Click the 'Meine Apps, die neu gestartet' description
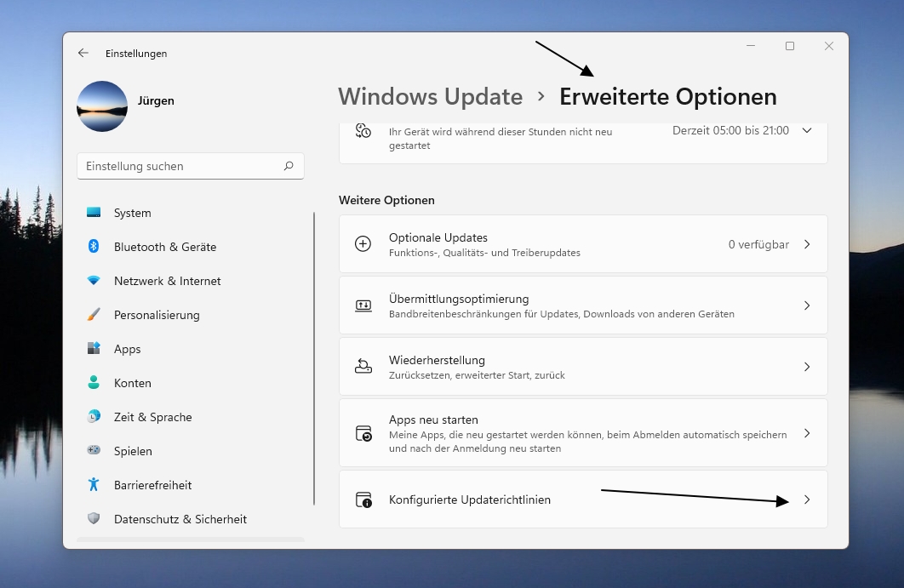This screenshot has height=588, width=904. tap(588, 442)
